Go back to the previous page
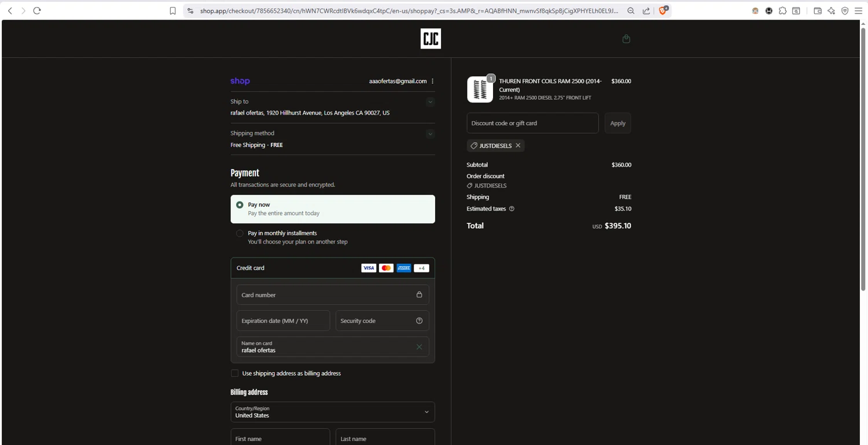 pos(10,10)
